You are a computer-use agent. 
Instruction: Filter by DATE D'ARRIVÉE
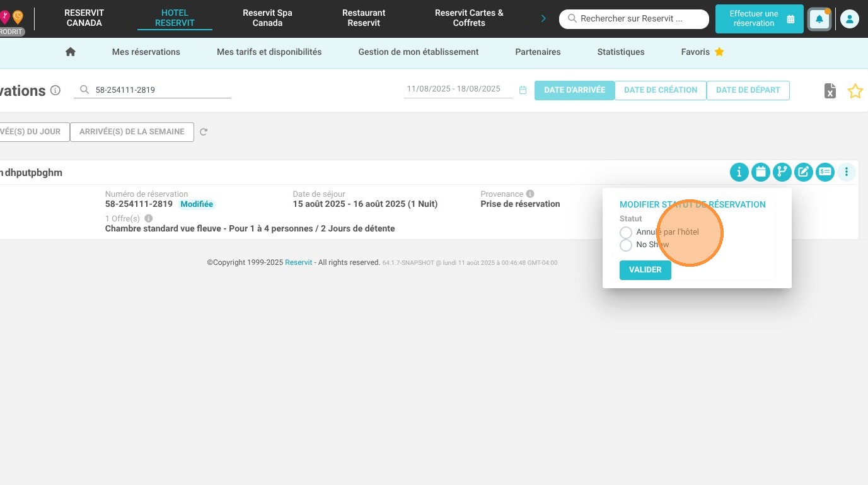[574, 90]
